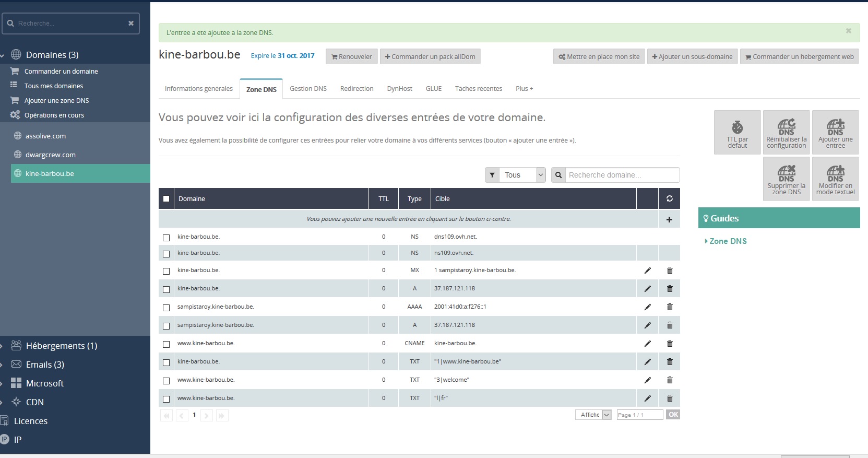Dismiss the green success notification
This screenshot has width=868, height=458.
[x=849, y=31]
